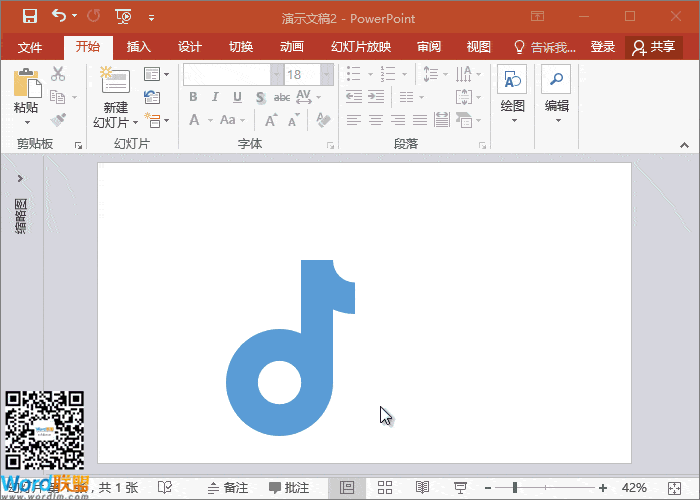Toggle Underline formatting

point(238,97)
